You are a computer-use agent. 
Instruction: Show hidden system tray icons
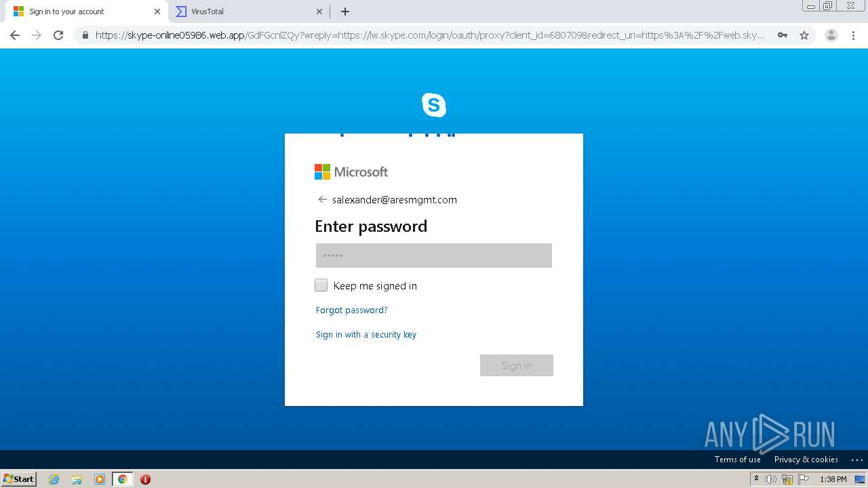[756, 479]
